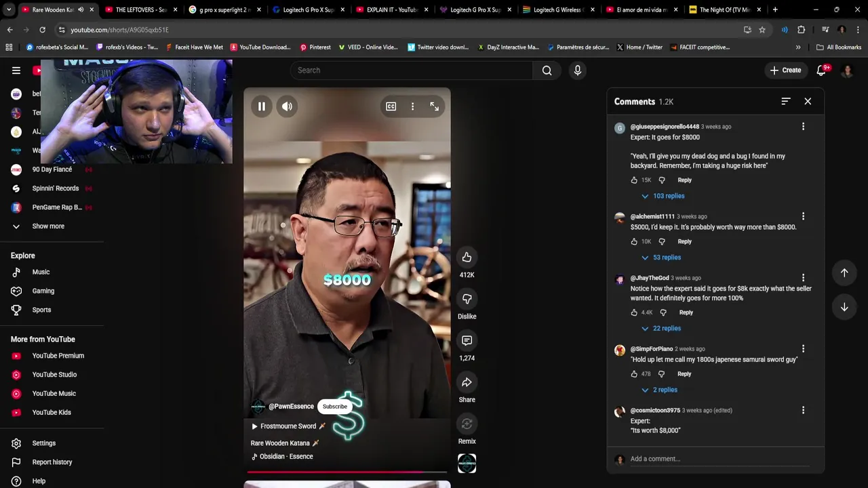Expand 103 replies under giuseppesignorello4448's comment
Screen dimensions: 868x488
(663, 196)
